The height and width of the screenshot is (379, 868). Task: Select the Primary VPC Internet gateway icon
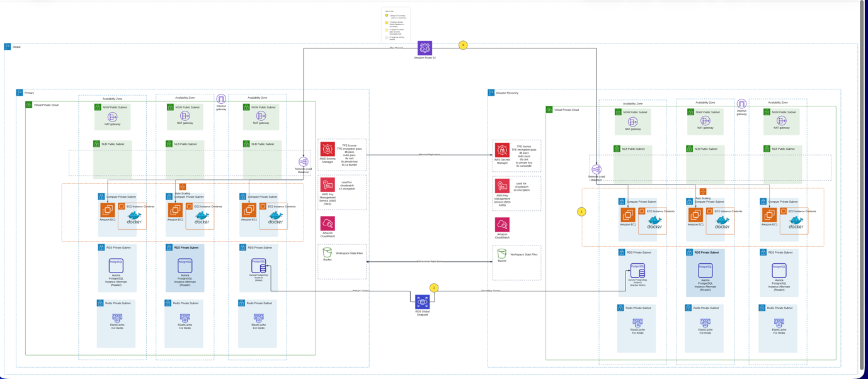221,99
